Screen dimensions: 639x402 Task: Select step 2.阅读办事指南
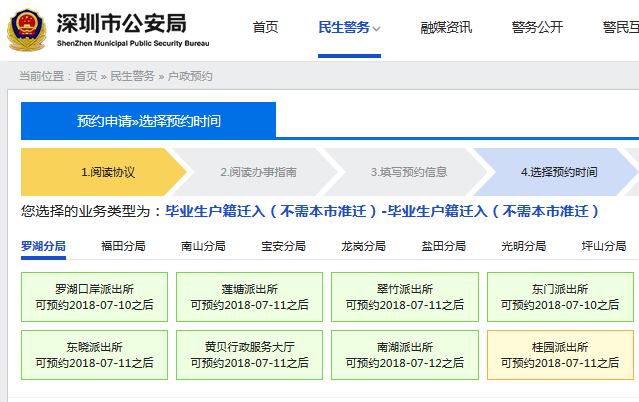(x=258, y=172)
